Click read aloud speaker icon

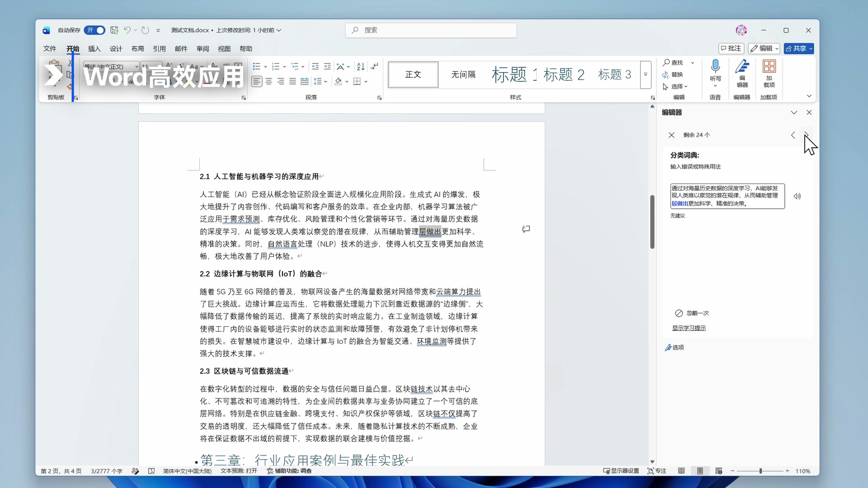(797, 196)
